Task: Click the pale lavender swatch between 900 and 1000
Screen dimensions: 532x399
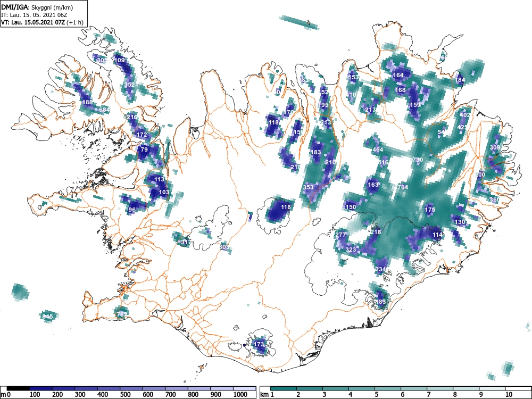Action: point(222,388)
